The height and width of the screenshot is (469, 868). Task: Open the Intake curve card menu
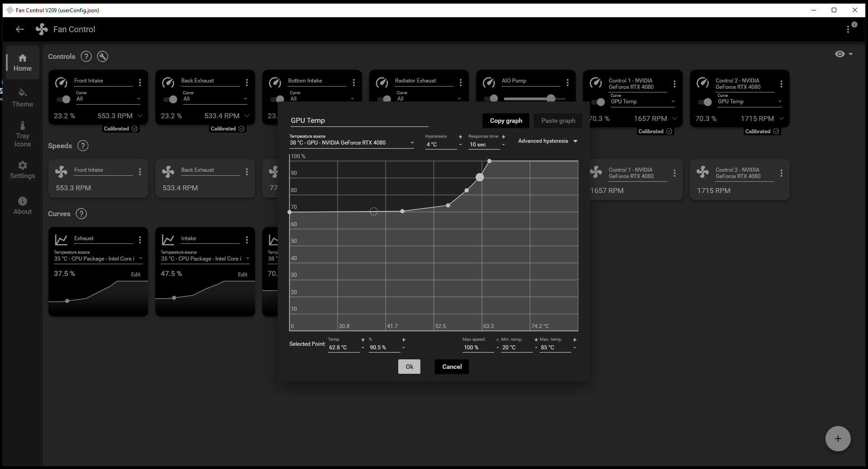[247, 240]
